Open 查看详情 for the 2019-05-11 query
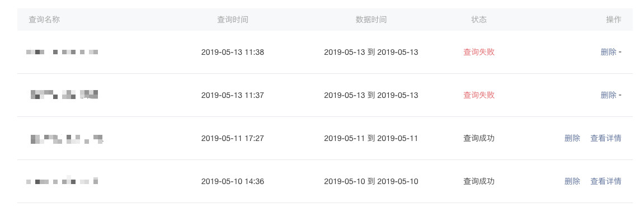 click(x=606, y=138)
